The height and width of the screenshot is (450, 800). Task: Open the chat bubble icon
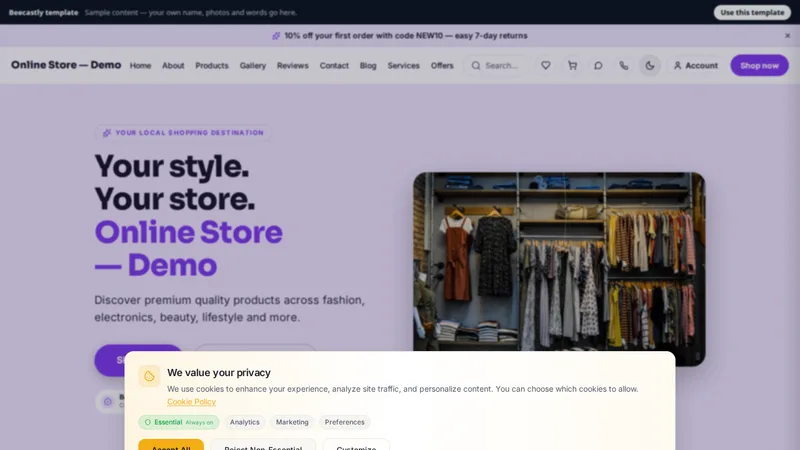[598, 65]
